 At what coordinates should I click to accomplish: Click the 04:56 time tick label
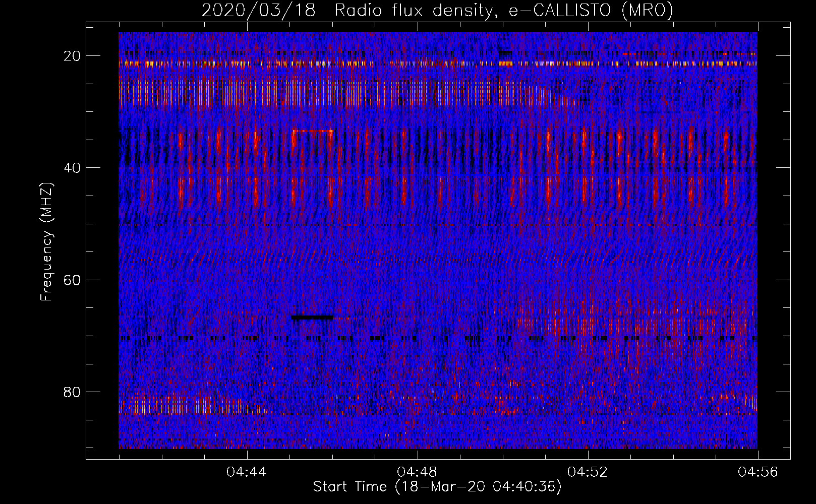[758, 472]
